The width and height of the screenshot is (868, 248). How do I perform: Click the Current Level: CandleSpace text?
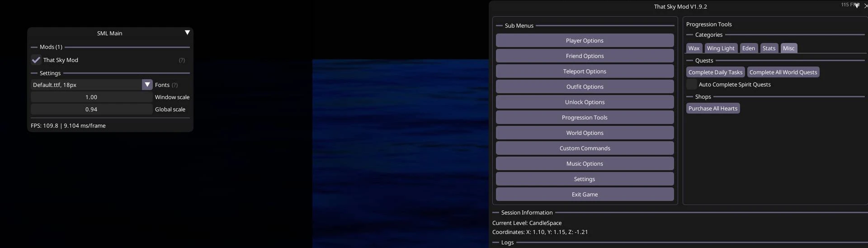527,223
